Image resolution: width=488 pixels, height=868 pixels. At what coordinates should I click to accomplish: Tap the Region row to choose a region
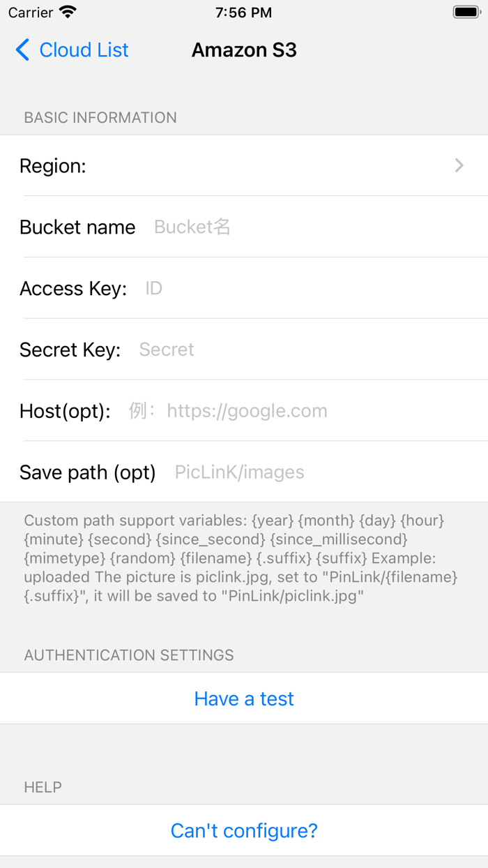click(x=244, y=165)
